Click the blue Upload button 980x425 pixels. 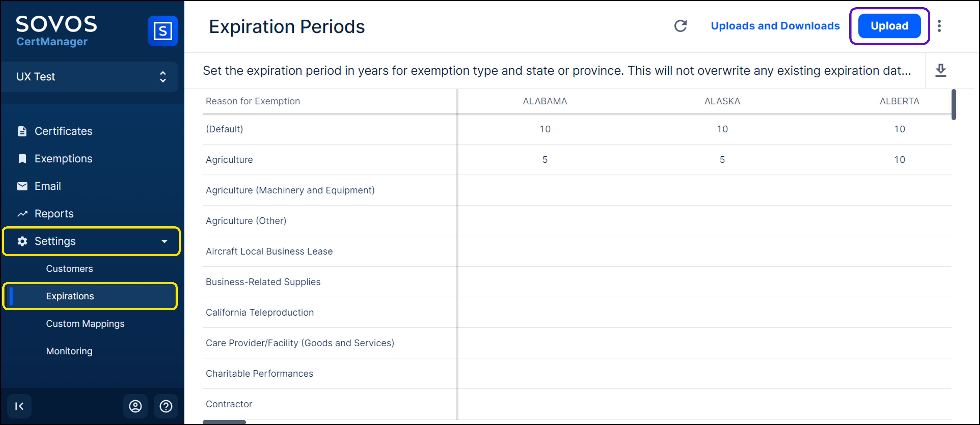(889, 26)
